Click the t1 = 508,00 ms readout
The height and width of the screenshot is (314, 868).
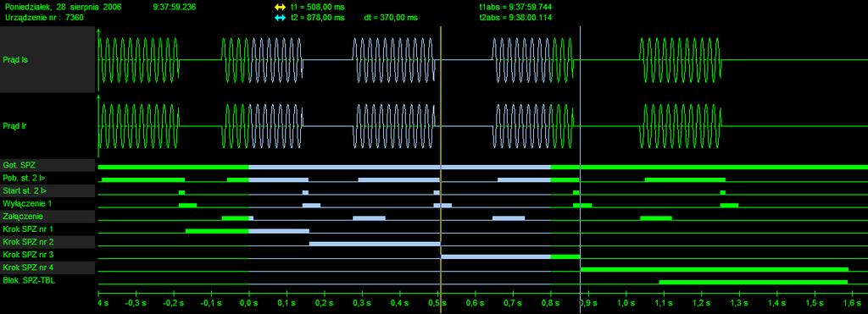(x=317, y=7)
